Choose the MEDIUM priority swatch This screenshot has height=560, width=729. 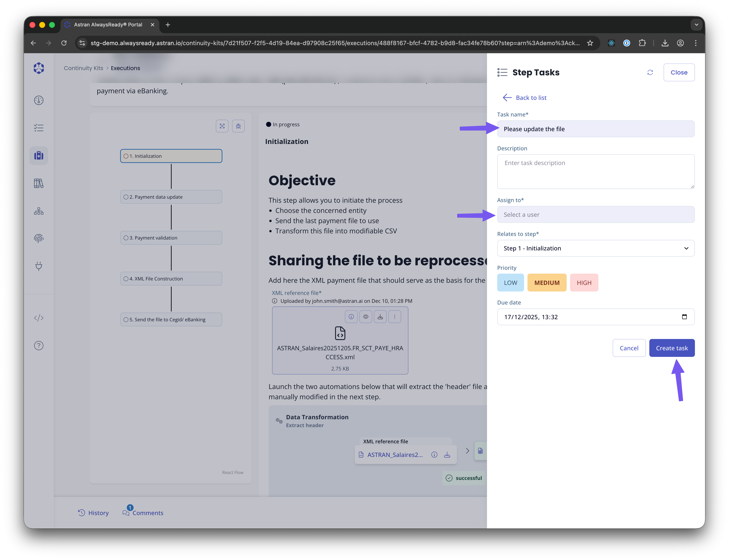547,283
